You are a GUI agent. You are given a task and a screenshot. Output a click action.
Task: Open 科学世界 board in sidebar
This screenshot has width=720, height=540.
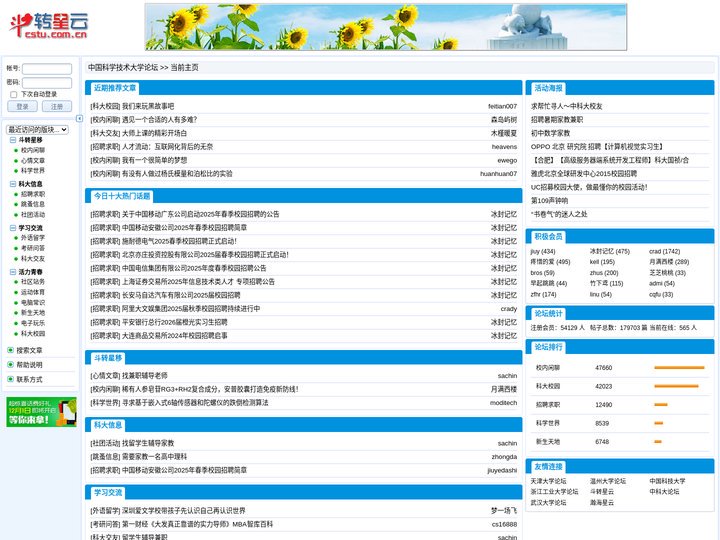click(33, 171)
